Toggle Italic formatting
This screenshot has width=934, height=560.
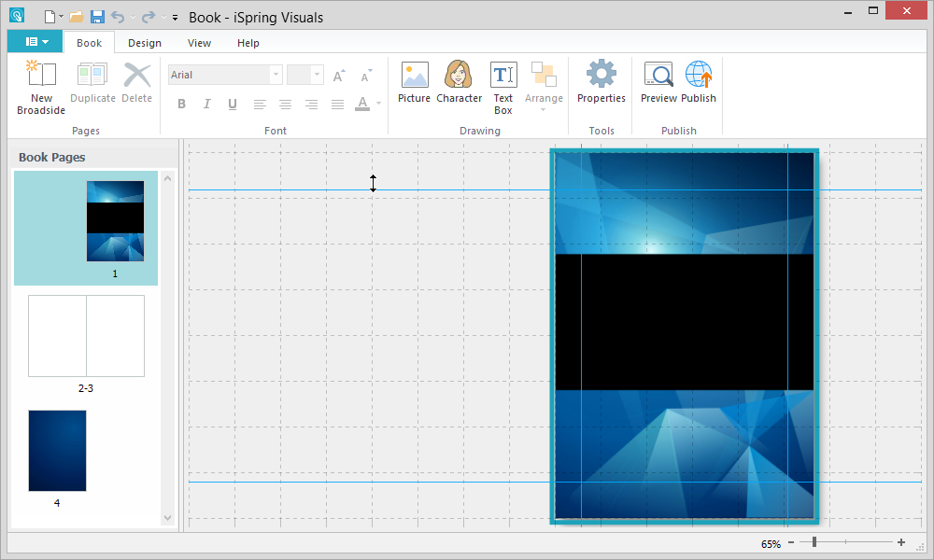pos(207,104)
